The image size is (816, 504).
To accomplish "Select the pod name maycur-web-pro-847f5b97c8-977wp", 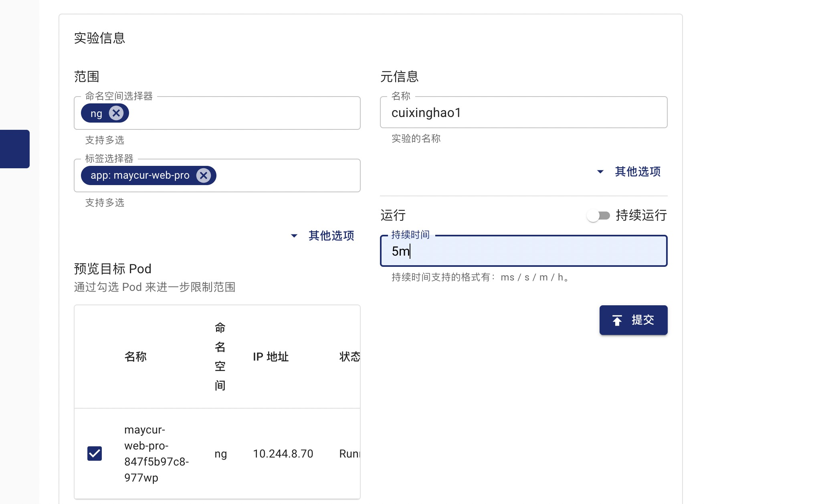I will click(x=156, y=454).
